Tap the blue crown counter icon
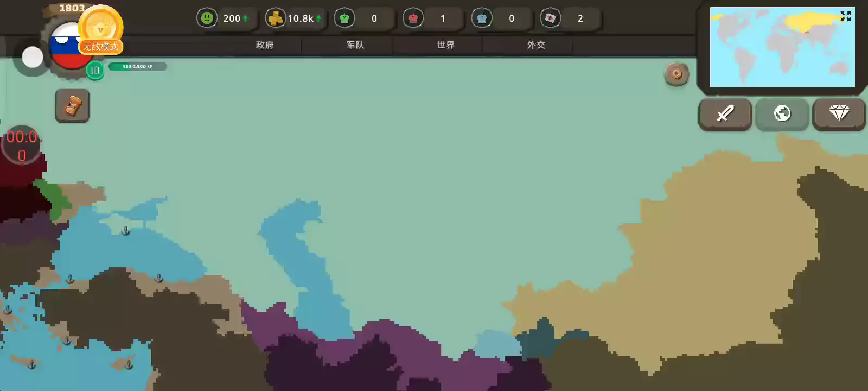 tap(482, 18)
